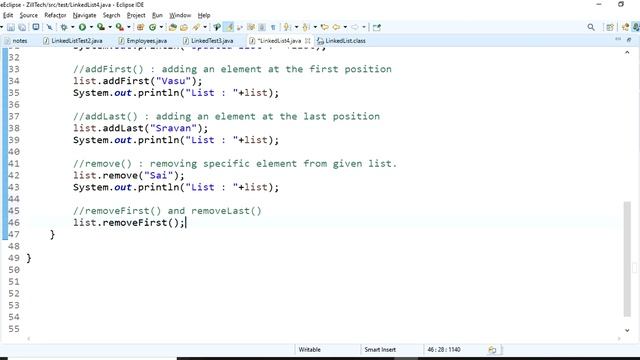640x360 pixels.
Task: Switch to the Debug perspective icon
Action: [636, 27]
